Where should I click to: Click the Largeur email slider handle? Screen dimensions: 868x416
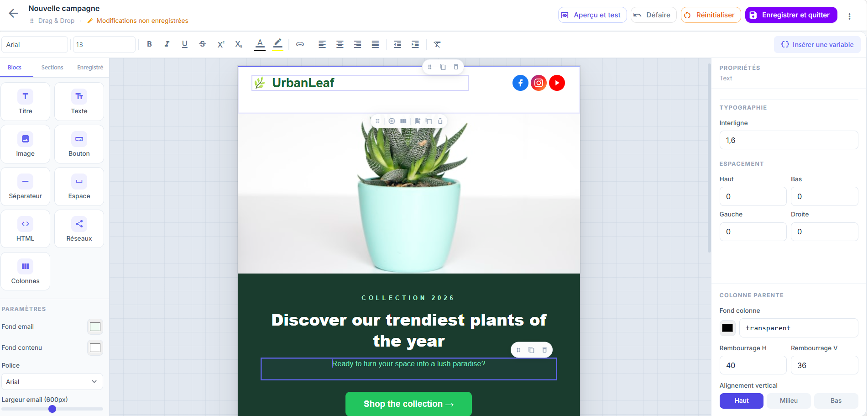coord(52,409)
